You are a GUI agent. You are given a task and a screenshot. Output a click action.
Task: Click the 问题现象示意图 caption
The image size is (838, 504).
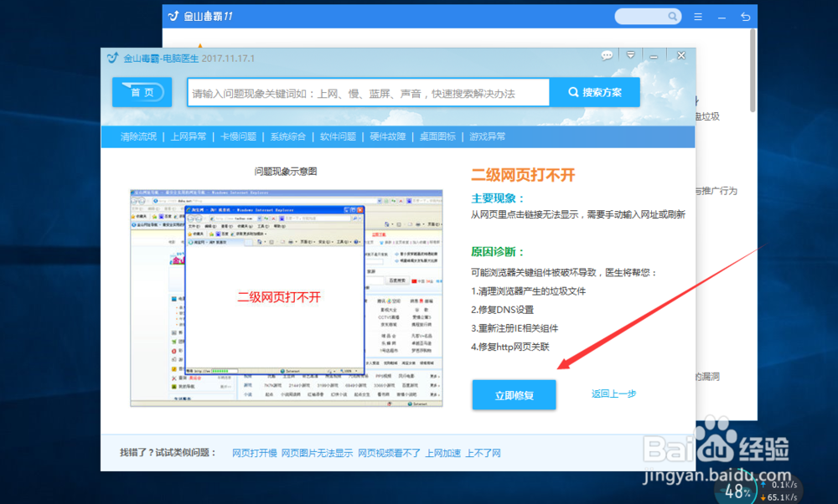pos(286,172)
